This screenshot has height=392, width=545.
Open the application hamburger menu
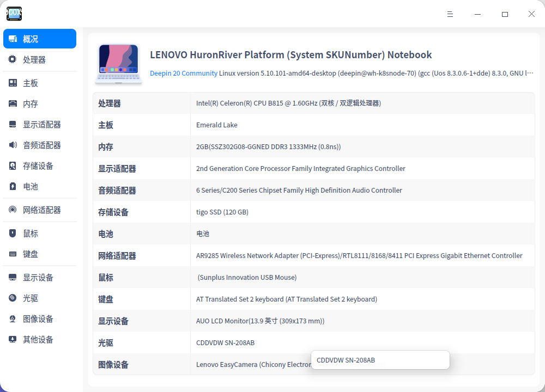(450, 14)
